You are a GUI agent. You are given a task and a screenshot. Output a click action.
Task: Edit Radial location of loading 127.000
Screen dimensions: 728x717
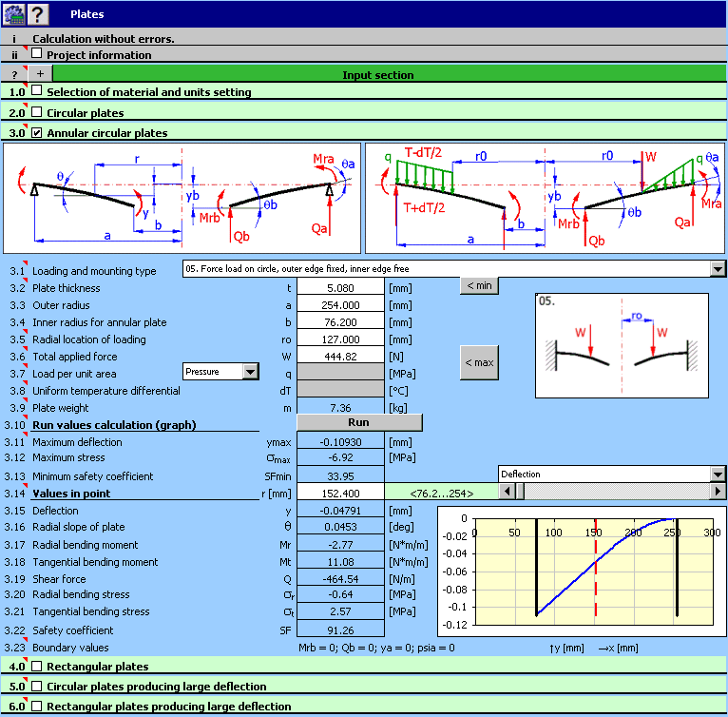tap(340, 339)
